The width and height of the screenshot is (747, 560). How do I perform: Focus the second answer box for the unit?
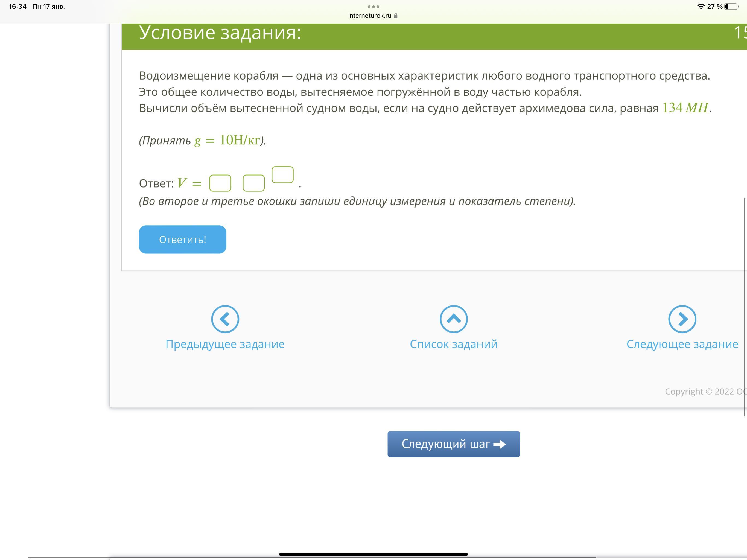pos(254,183)
